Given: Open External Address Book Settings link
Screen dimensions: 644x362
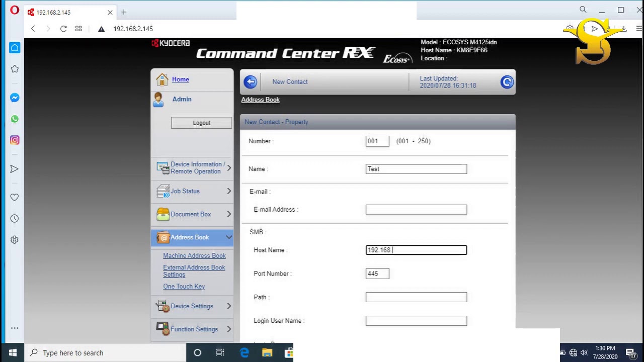Looking at the screenshot, I should [x=194, y=271].
